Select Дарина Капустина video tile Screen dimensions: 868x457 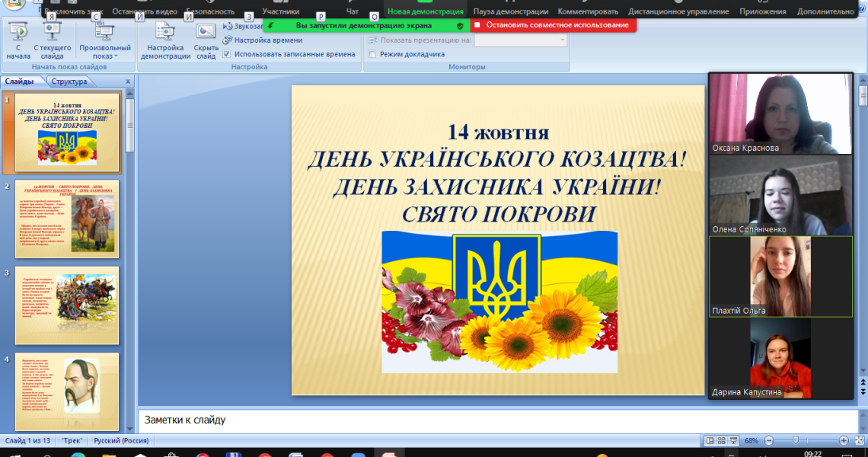coord(780,358)
